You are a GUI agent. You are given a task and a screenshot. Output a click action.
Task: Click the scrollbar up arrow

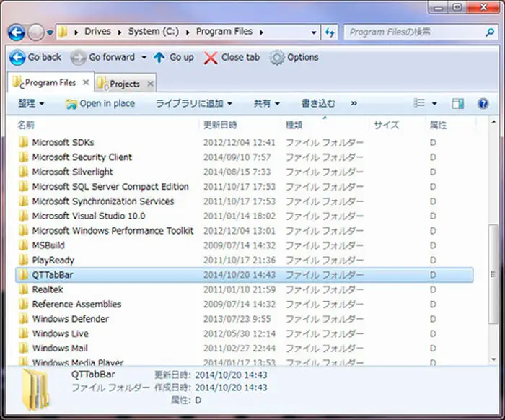tap(493, 122)
